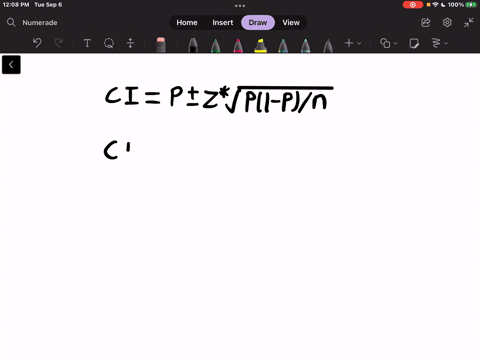Select the teal-tipped pen after the highlighter
Image resolution: width=480 pixels, height=360 pixels.
tap(283, 45)
